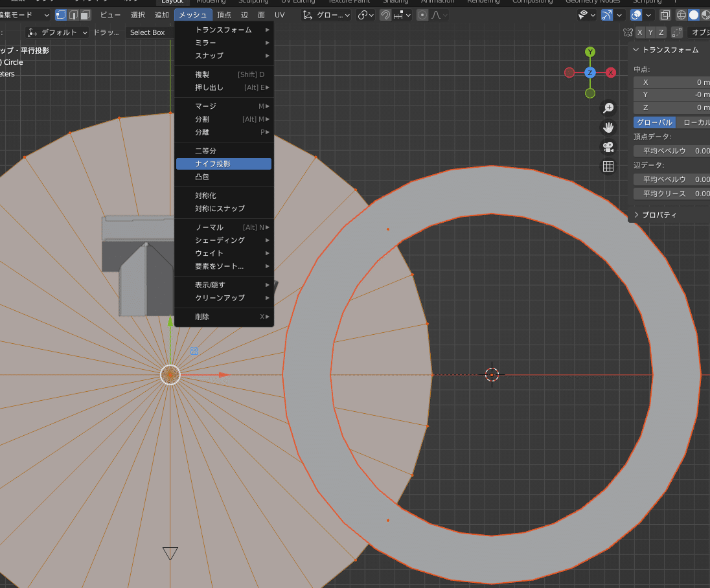Toggle mirror Y axis button
This screenshot has width=710, height=588.
tap(650, 32)
